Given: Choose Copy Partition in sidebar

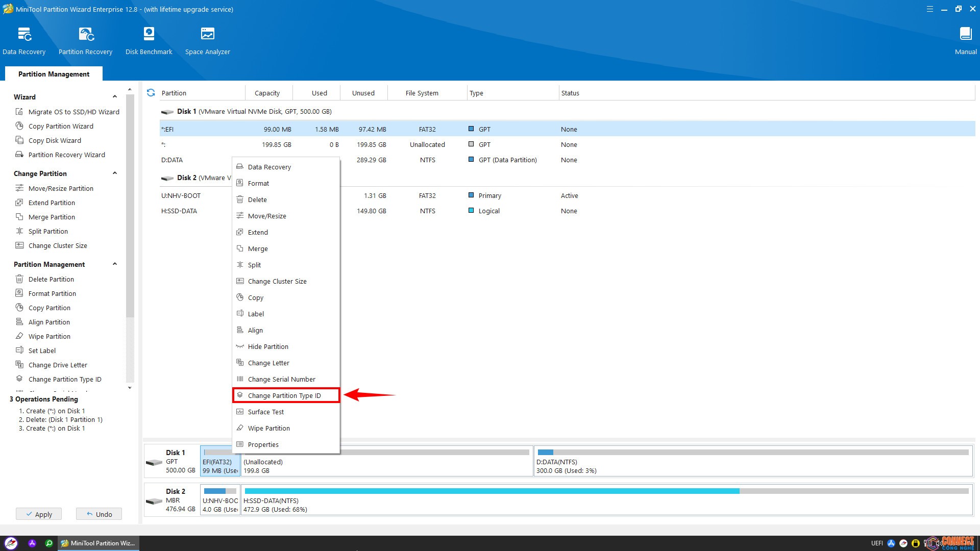Looking at the screenshot, I should pos(43,308).
